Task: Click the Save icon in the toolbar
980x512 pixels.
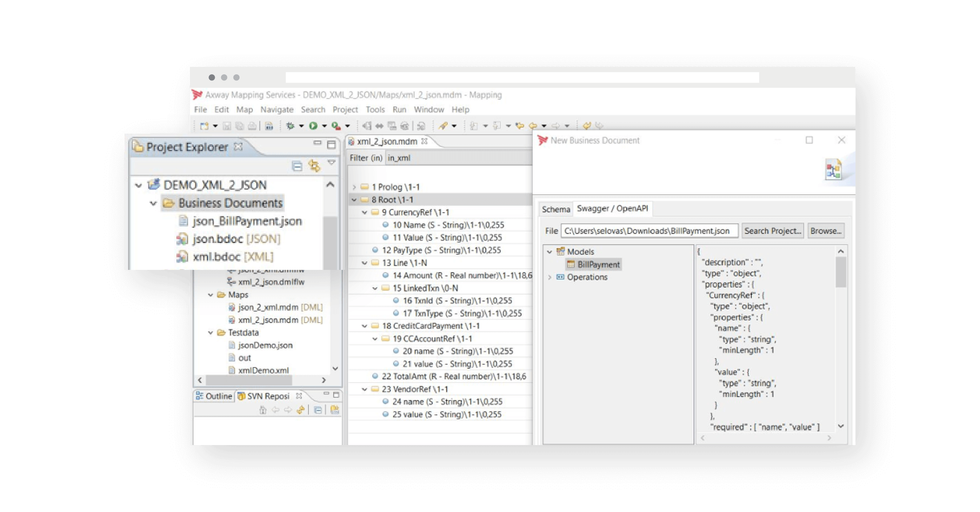Action: (x=227, y=125)
